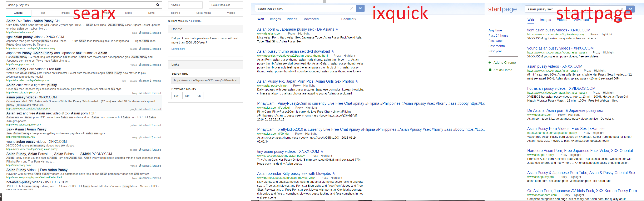This screenshot has width=644, height=201.
Task: Click the ixquick GO button
Action: point(360,8)
